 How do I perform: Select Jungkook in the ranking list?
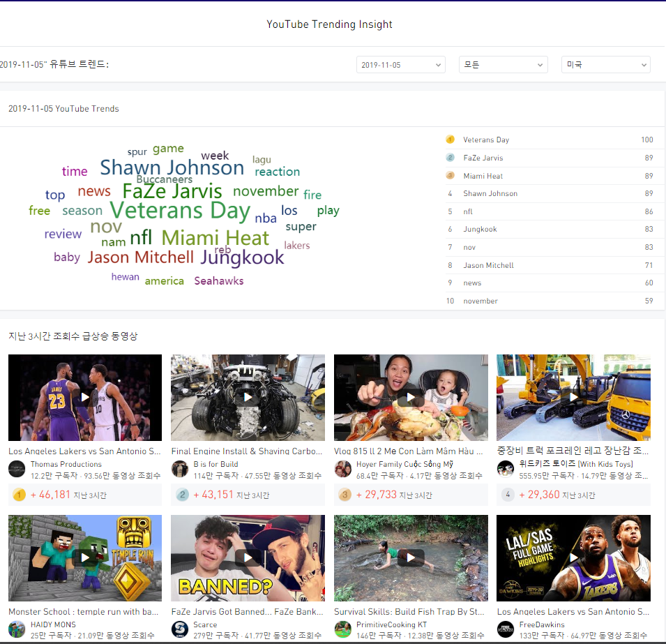(x=480, y=229)
